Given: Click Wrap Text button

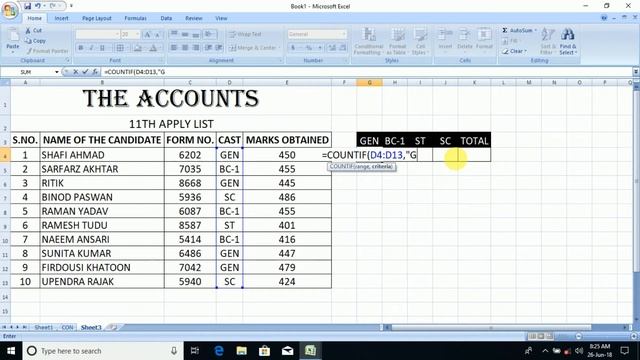Looking at the screenshot, I should [x=245, y=34].
